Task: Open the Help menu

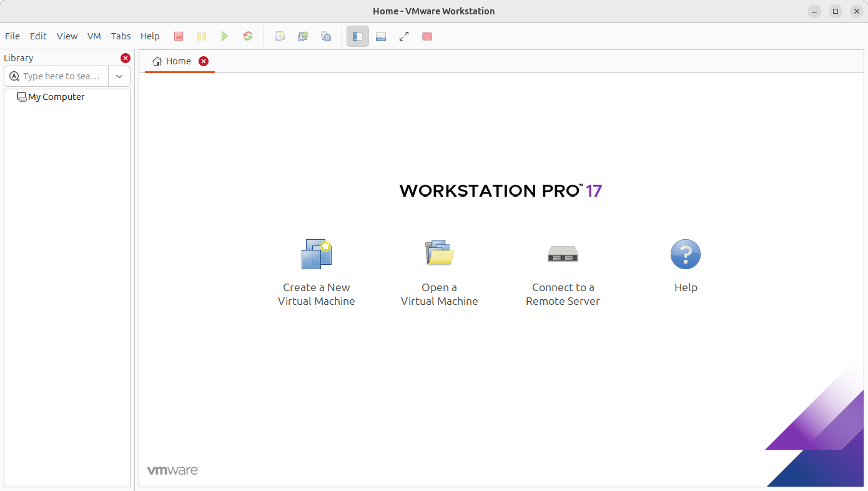Action: 150,36
